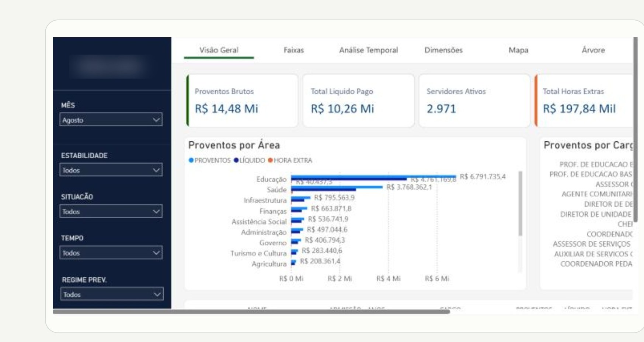This screenshot has width=644, height=342.
Task: Click the ASSESSOR DE SERVIÇOS label
Action: [592, 244]
